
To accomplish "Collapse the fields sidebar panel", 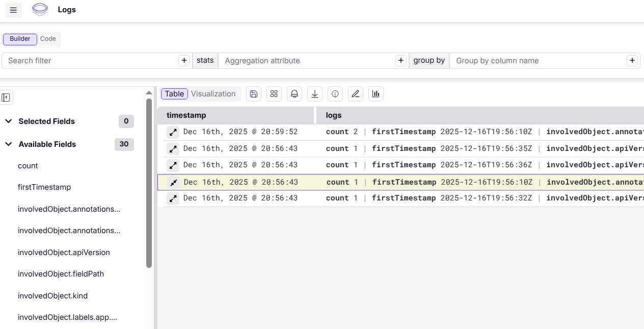I will click(6, 97).
